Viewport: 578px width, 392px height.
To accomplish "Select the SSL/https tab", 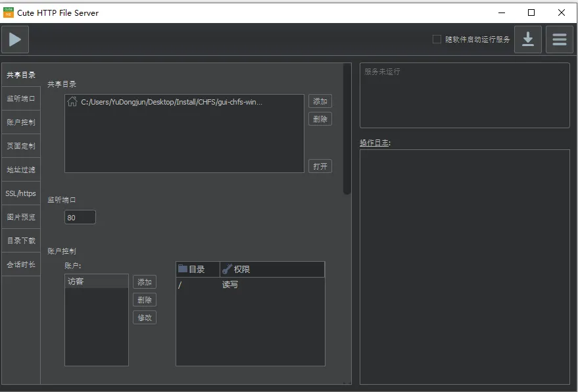I will [21, 193].
